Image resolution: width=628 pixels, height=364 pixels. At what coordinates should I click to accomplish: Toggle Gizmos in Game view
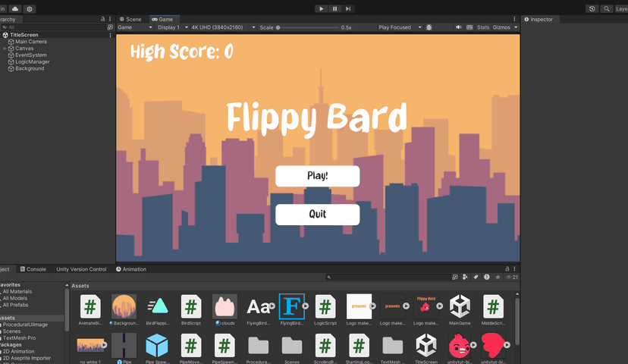pos(501,27)
